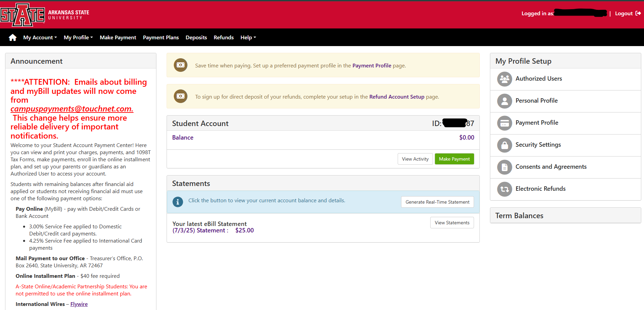Click the Personal Profile person icon
The image size is (644, 310).
pos(505,101)
